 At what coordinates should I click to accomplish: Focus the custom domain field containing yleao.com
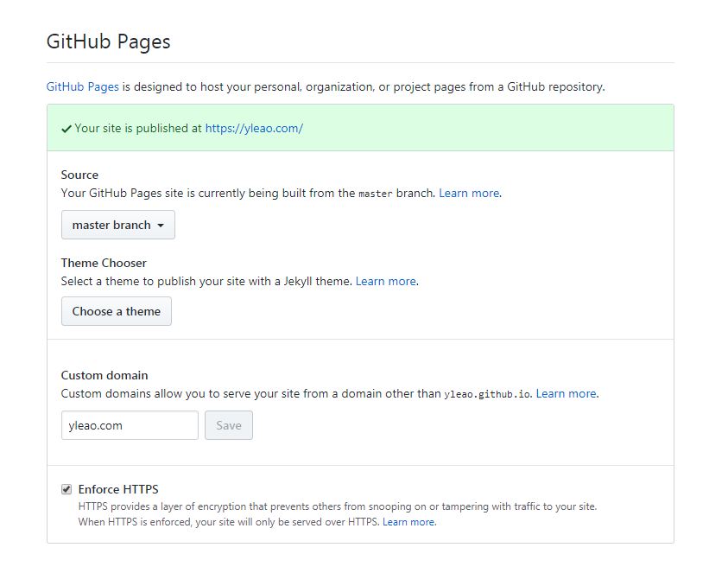[x=130, y=425]
